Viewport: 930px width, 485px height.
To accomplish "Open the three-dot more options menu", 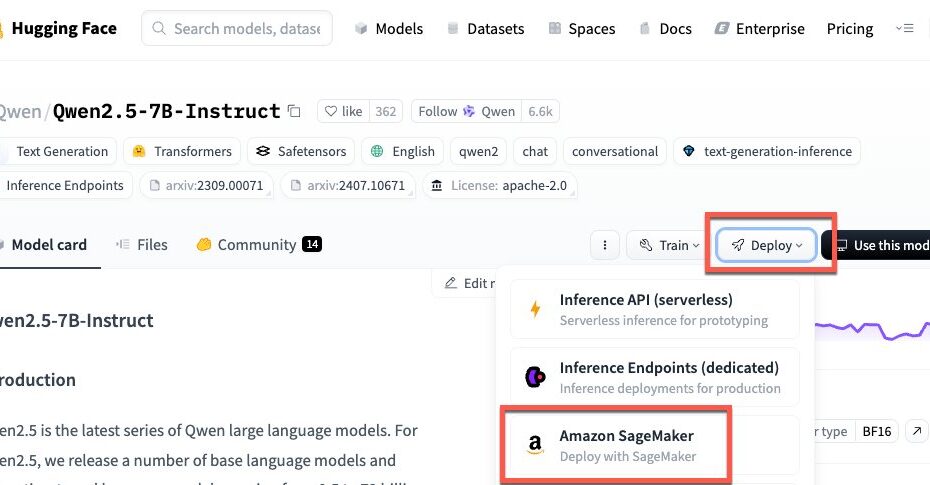I will (x=605, y=245).
